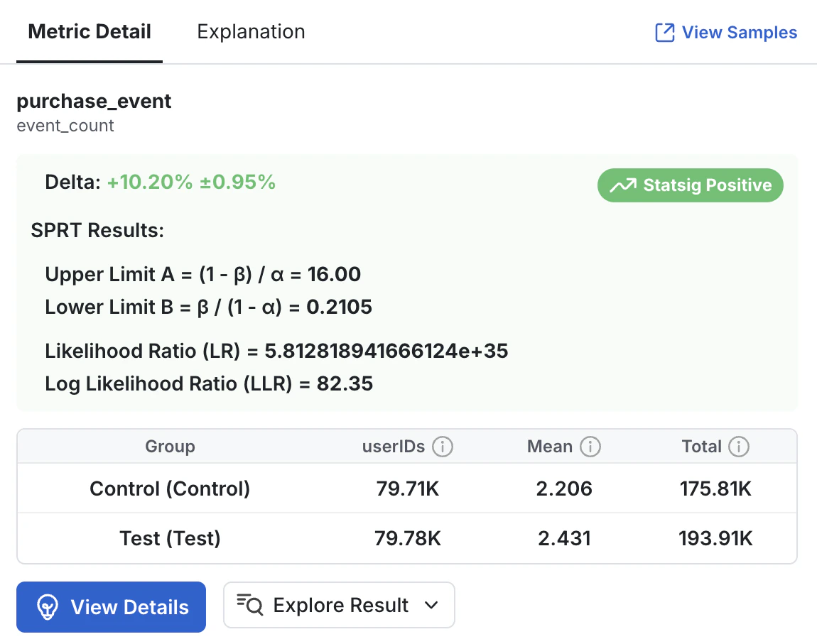This screenshot has width=817, height=644.
Task: Click Test total value 193.91K
Action: (x=715, y=538)
